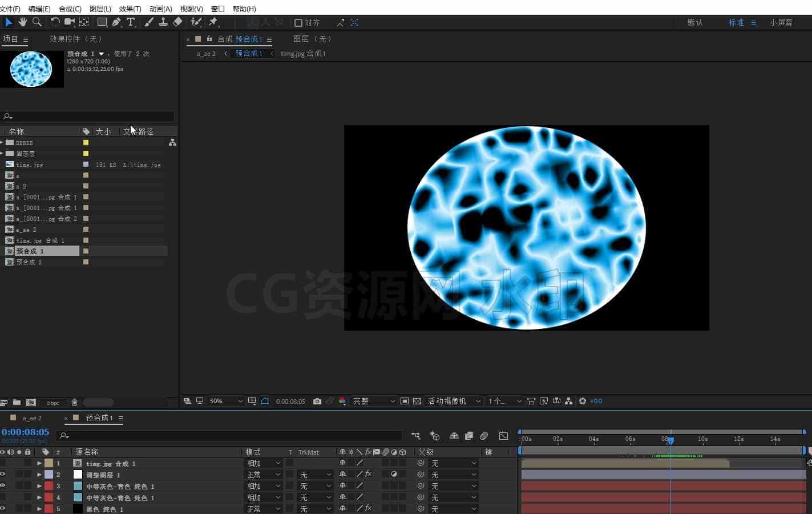Select the Pen tool
This screenshot has width=812, height=514.
[116, 22]
